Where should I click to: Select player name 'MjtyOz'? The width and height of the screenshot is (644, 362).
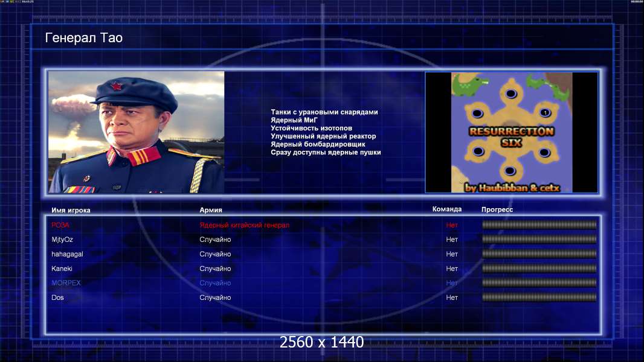coord(62,240)
